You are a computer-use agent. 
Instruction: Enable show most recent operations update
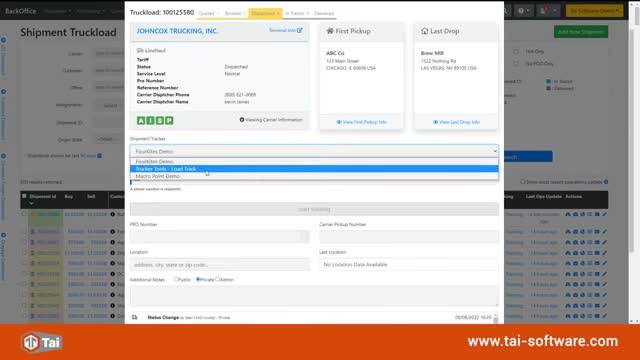[x=522, y=182]
